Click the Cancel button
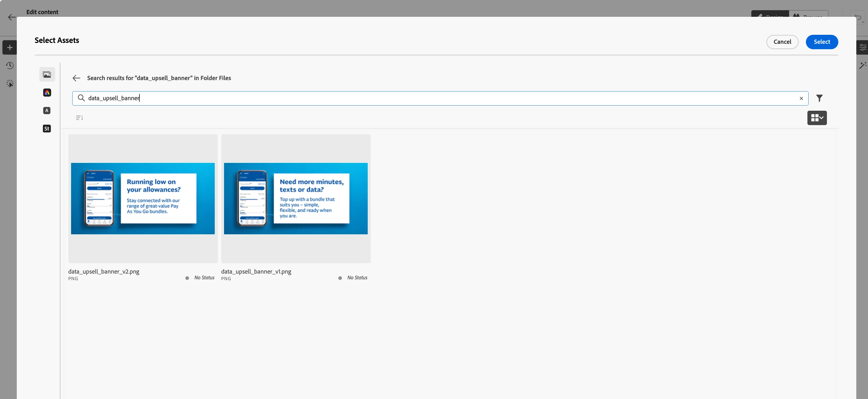 [x=782, y=42]
